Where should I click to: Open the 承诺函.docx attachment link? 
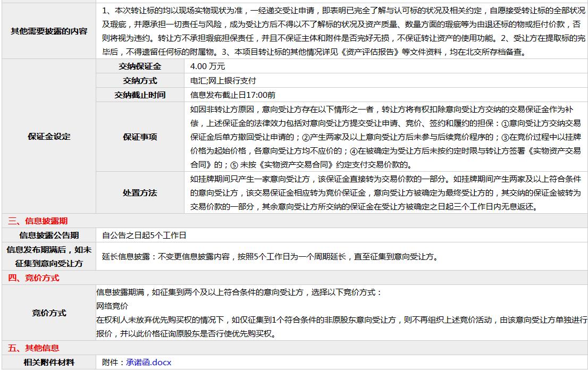click(x=149, y=363)
